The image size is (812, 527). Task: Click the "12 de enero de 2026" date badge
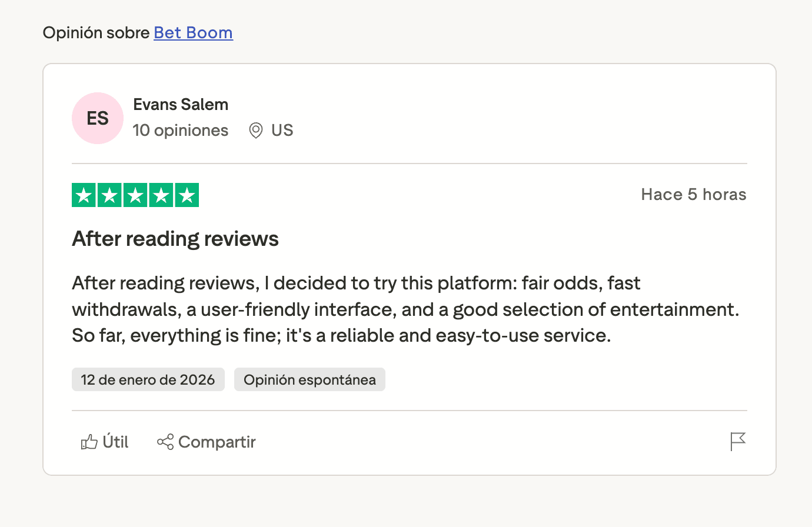[x=148, y=379]
